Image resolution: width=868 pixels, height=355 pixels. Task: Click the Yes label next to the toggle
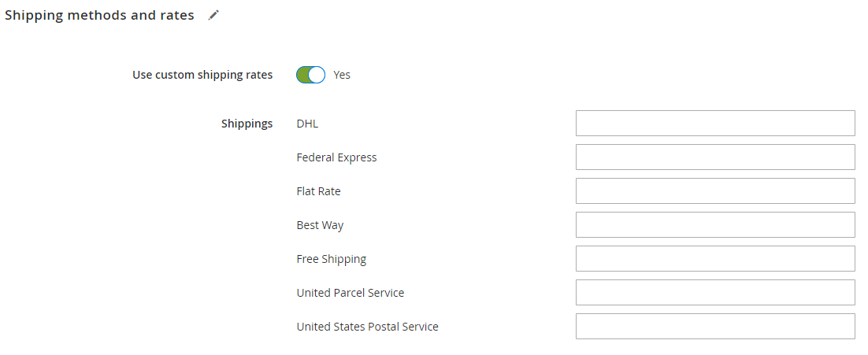tap(342, 75)
